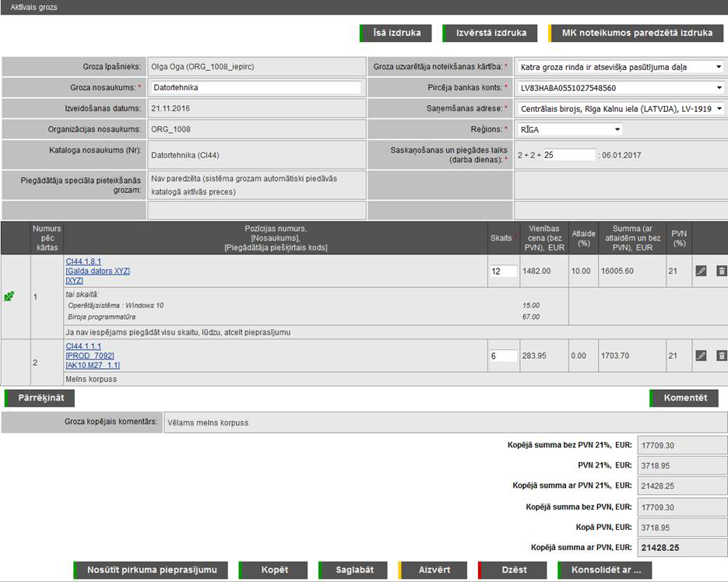Viewport: 728px width, 582px height.
Task: Click the delivery days field containing 25
Action: 569,155
